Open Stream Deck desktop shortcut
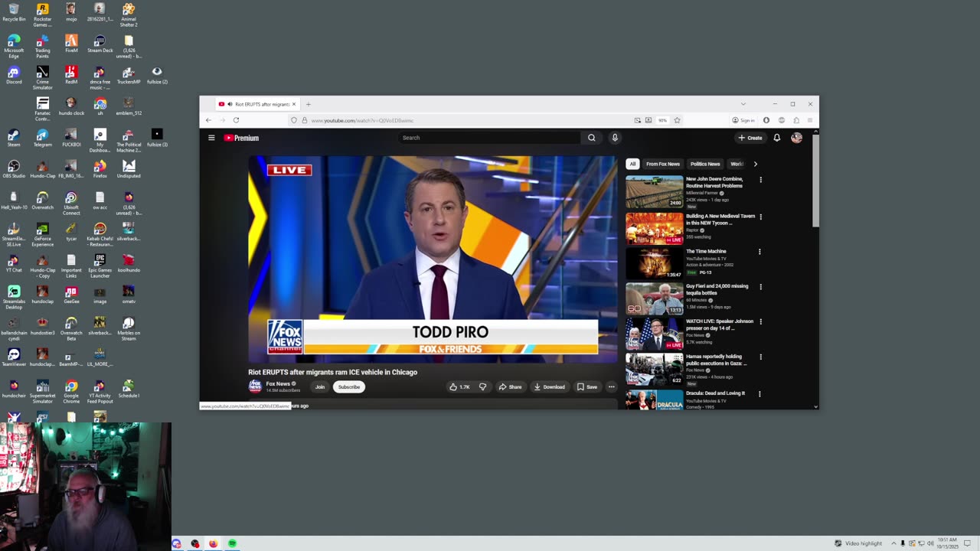The image size is (980, 551). 100,44
